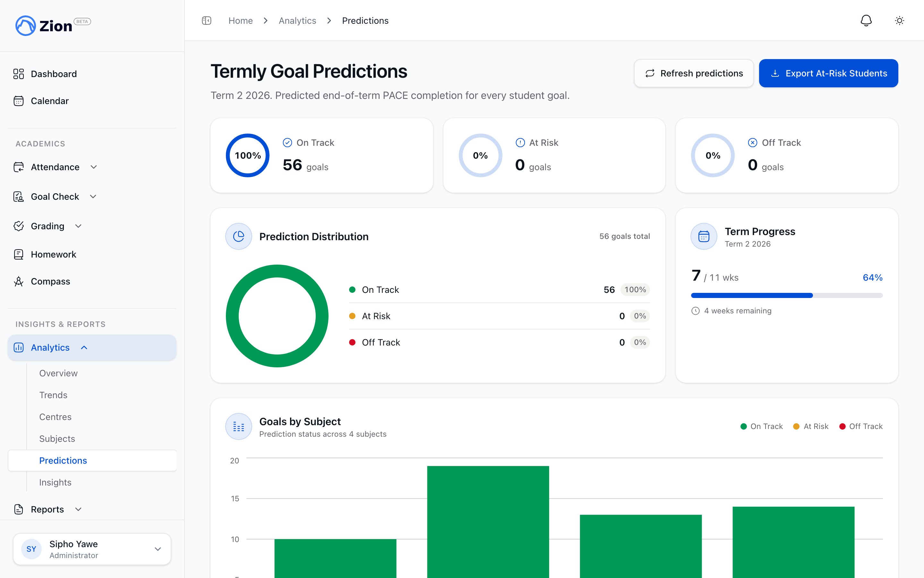Click the Grading badge icon
The width and height of the screenshot is (924, 578).
coord(18,226)
